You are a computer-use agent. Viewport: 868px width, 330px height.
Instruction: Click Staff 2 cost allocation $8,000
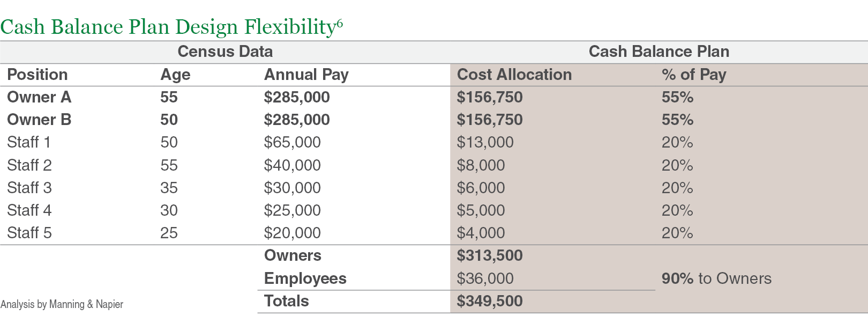tap(481, 165)
